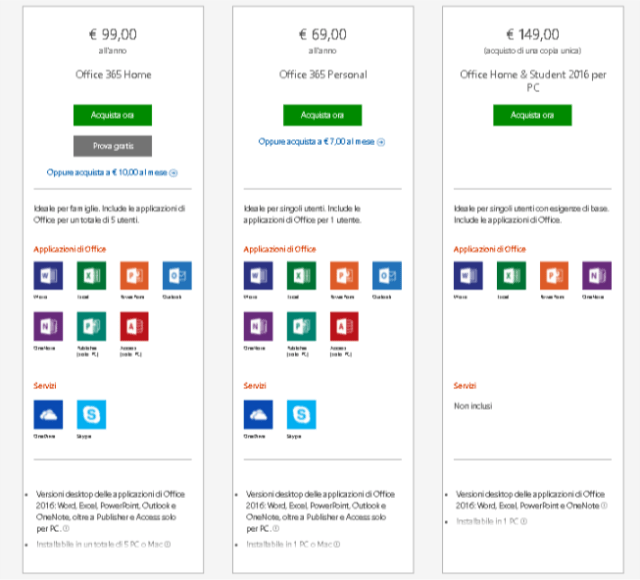640x580 pixels.
Task: Click PowerPoint icon under Office 365 Personal
Action: click(x=344, y=276)
